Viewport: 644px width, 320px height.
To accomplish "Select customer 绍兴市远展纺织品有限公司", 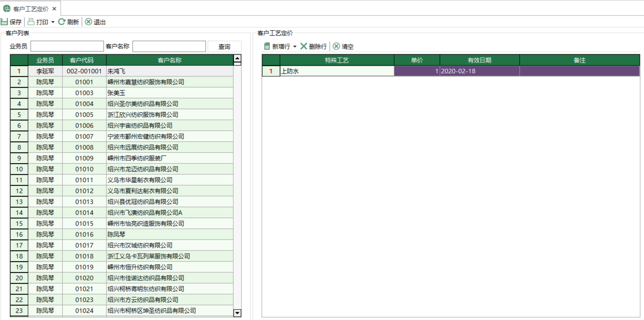I will 170,147.
